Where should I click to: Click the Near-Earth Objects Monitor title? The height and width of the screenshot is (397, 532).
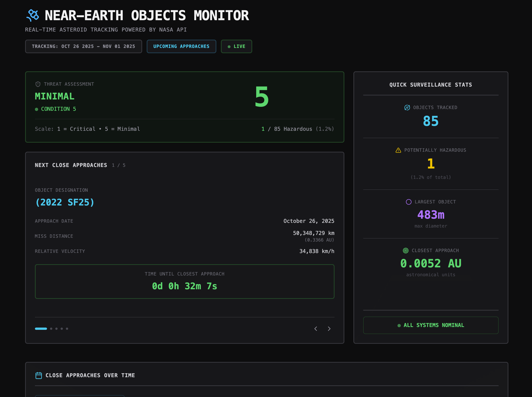[x=147, y=15]
